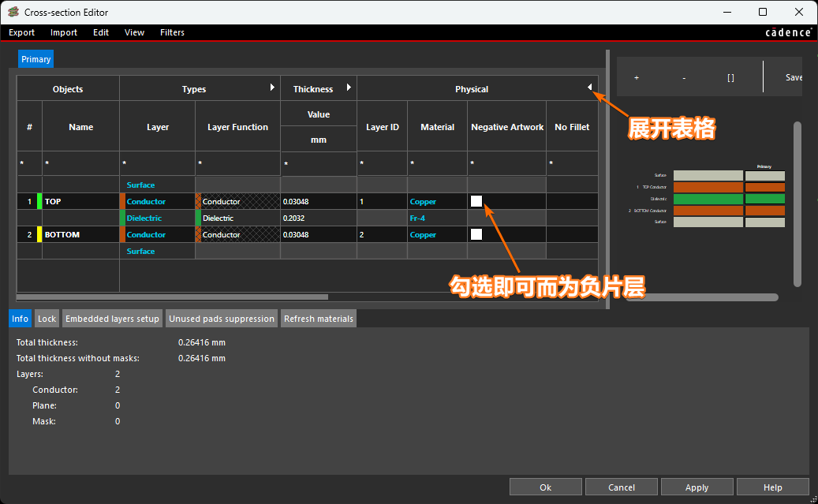
Task: Click the green Dielectric layer type marker
Action: (122, 218)
